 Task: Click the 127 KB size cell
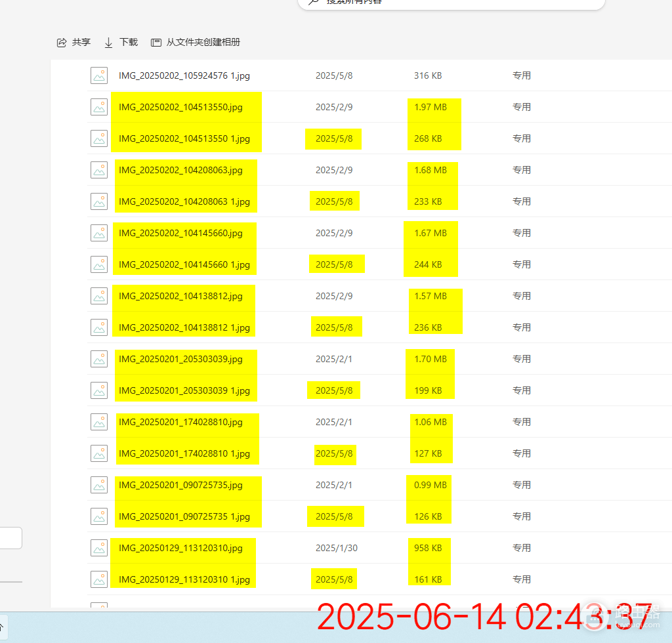(x=428, y=453)
